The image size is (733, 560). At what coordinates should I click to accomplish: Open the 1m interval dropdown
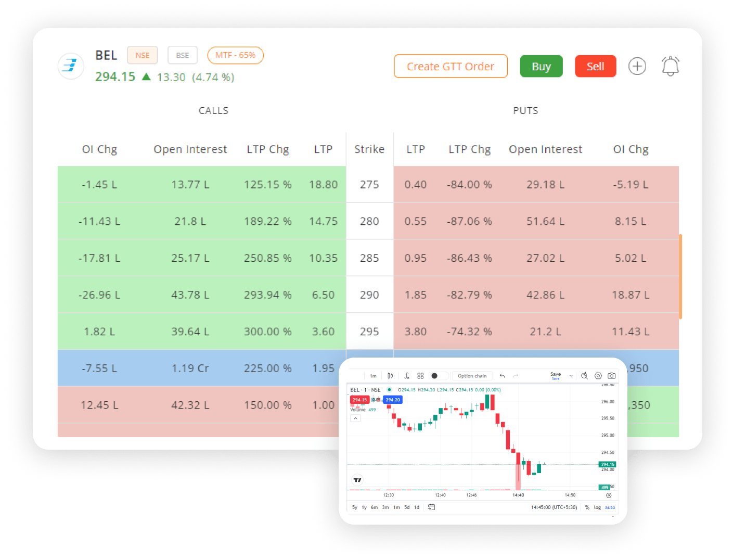pos(373,376)
